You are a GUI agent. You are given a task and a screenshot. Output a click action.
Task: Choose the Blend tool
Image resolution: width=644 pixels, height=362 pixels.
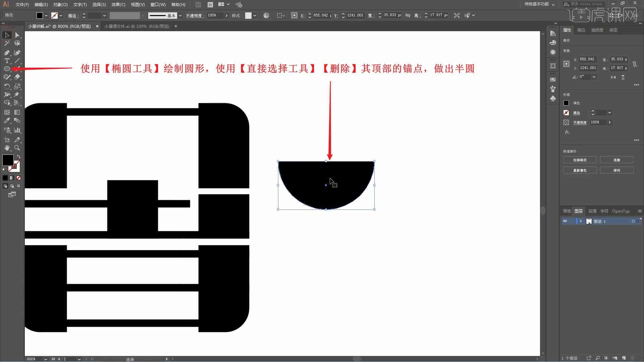17,120
